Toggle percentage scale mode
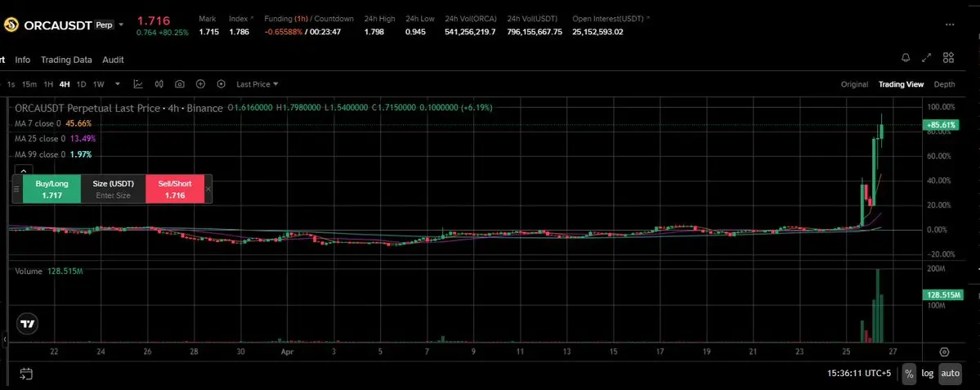The height and width of the screenshot is (390, 980). point(909,373)
